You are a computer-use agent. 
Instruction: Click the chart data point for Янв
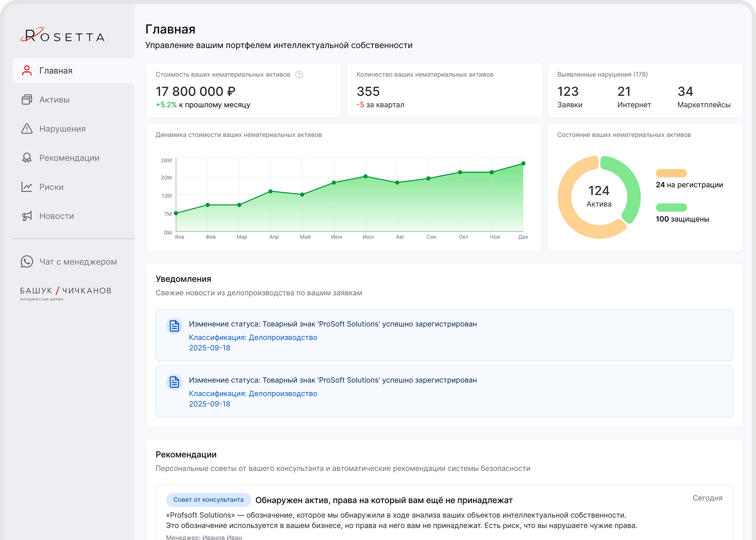[176, 213]
